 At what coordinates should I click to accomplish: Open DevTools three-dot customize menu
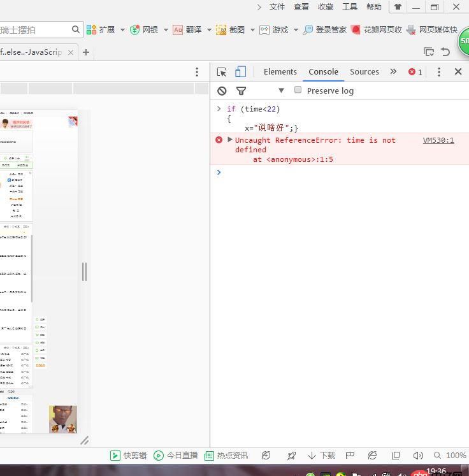pyautogui.click(x=438, y=72)
